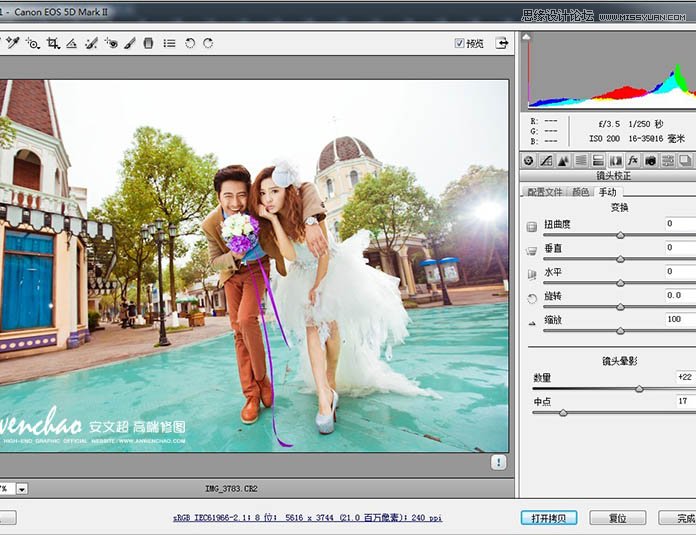Screen dimensions: 696x535
Task: Open the Presets panel tab
Action: (668, 161)
